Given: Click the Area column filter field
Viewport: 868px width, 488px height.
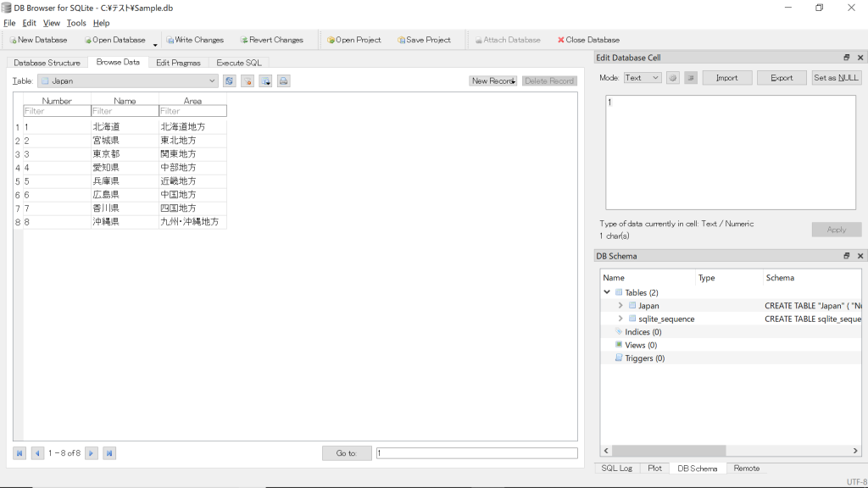Looking at the screenshot, I should tap(192, 111).
